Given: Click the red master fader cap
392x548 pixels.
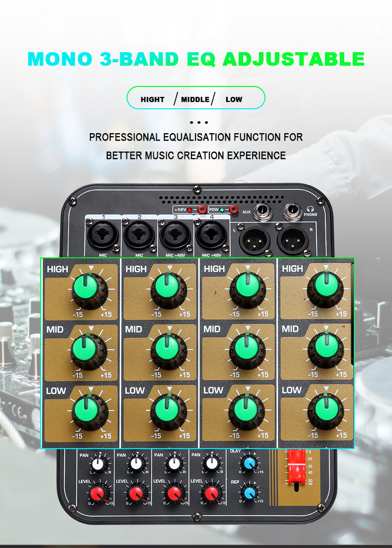Looking at the screenshot, I should [x=296, y=467].
